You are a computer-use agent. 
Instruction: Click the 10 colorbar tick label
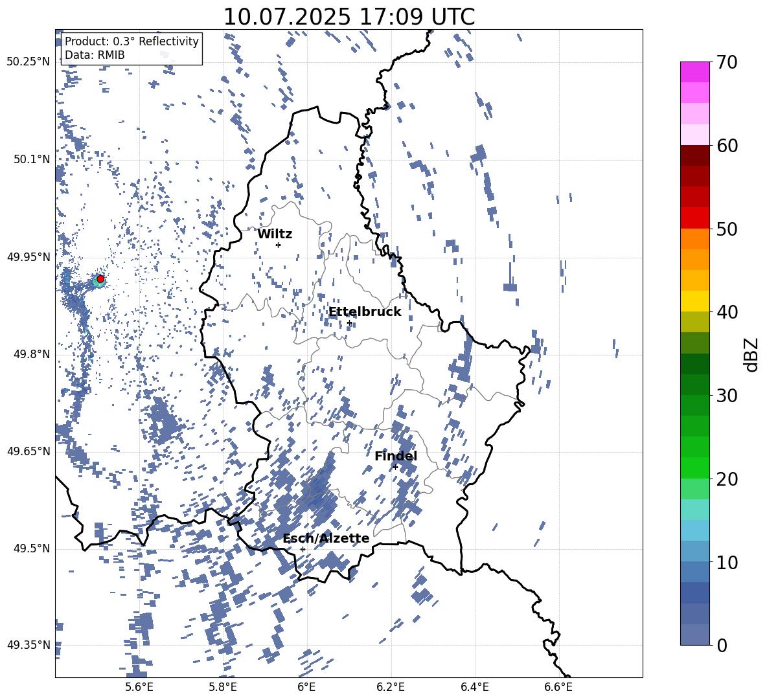coord(727,562)
